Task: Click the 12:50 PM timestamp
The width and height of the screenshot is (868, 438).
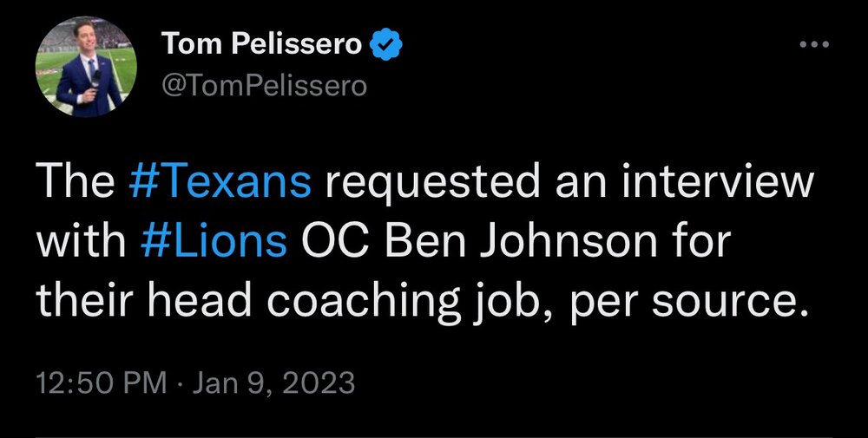Action: tap(95, 382)
